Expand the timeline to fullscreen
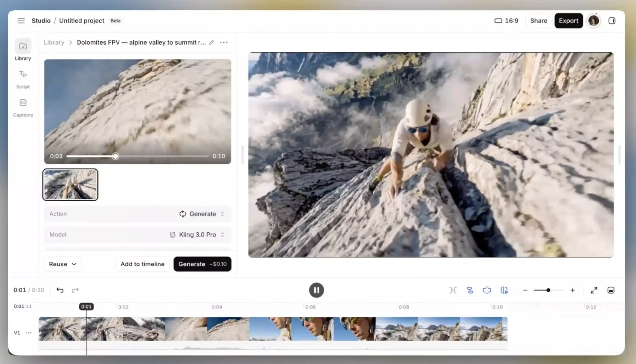Image resolution: width=636 pixels, height=364 pixels. click(x=594, y=290)
